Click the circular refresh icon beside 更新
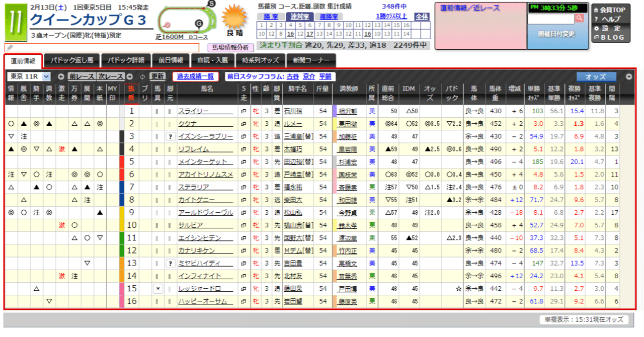Screen dimensions: 644x337 143,75
